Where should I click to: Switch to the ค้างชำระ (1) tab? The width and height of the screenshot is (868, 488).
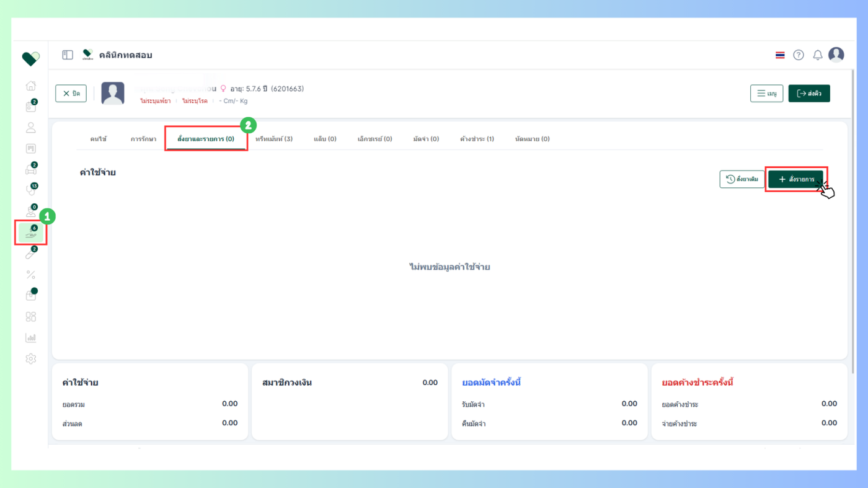click(477, 139)
